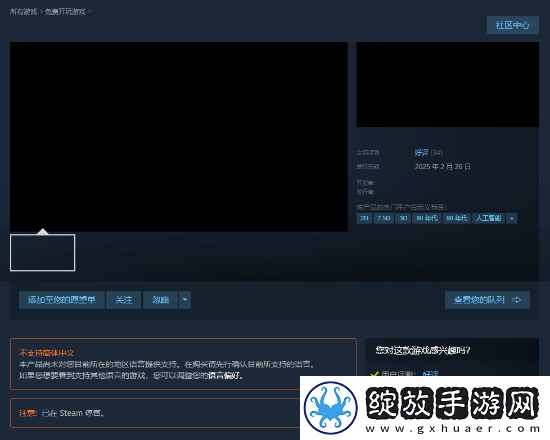Click the 所有游戏 breadcrumb link
550x440 pixels.
point(23,12)
